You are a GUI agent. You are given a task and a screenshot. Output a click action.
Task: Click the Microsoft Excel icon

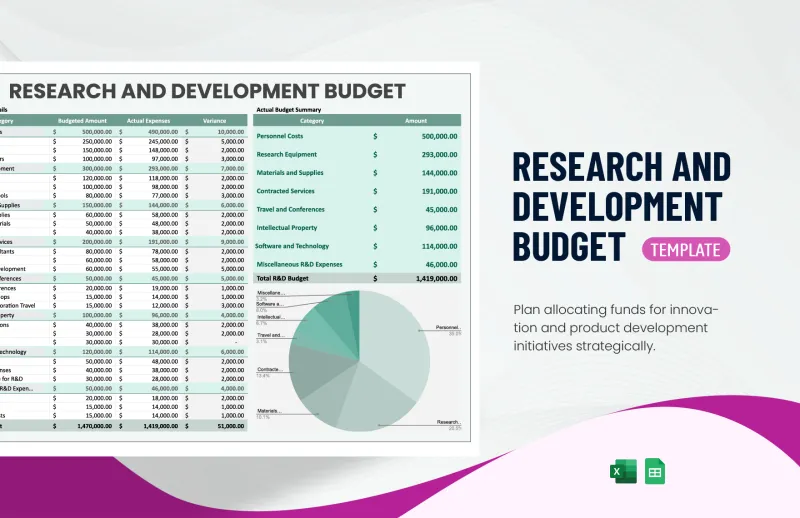pos(623,471)
